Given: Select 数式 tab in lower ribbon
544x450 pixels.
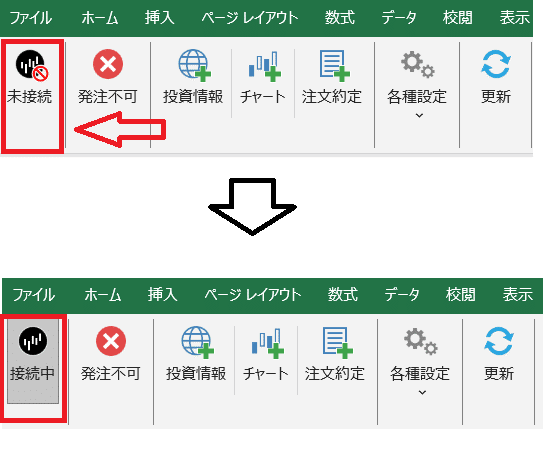Looking at the screenshot, I should [343, 295].
